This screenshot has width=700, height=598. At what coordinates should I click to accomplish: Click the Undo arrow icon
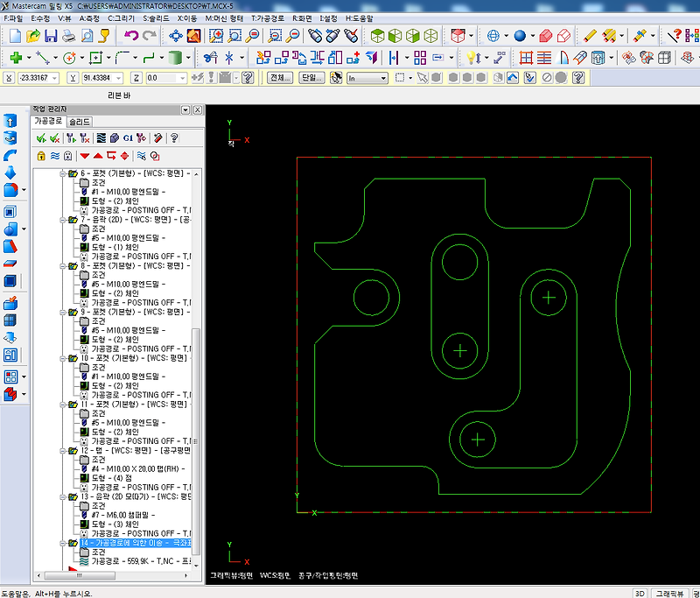131,36
